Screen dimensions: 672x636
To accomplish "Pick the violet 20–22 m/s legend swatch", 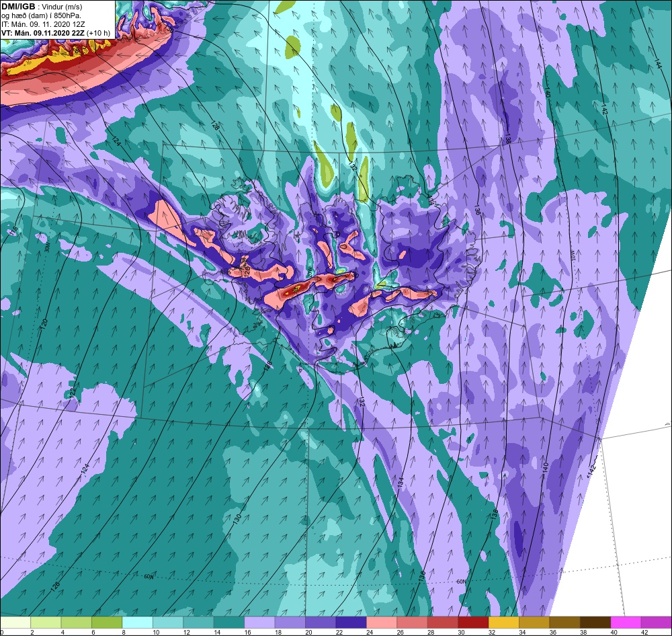I will (x=321, y=623).
